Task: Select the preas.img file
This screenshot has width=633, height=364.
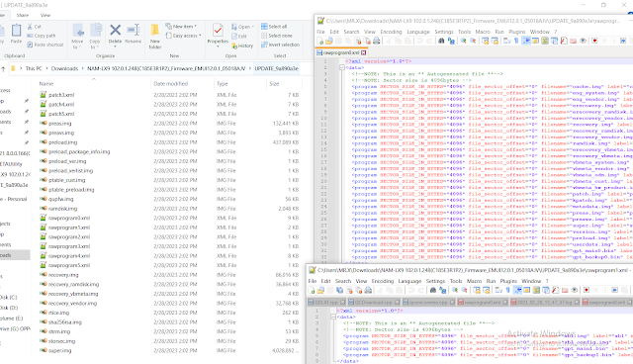Action: point(59,123)
